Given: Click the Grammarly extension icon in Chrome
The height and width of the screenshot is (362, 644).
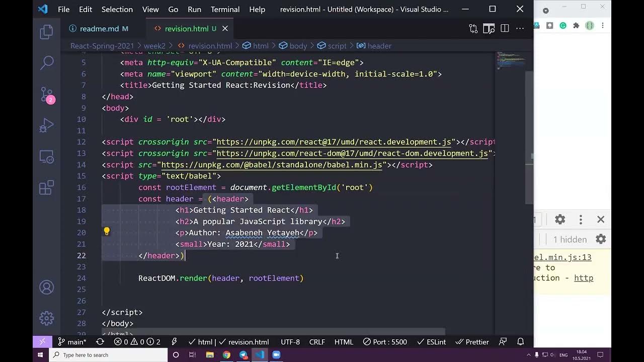Looking at the screenshot, I should (563, 26).
